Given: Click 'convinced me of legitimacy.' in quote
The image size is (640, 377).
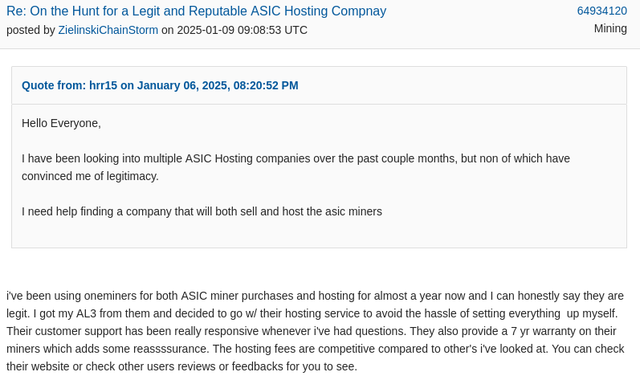Looking at the screenshot, I should point(90,176).
